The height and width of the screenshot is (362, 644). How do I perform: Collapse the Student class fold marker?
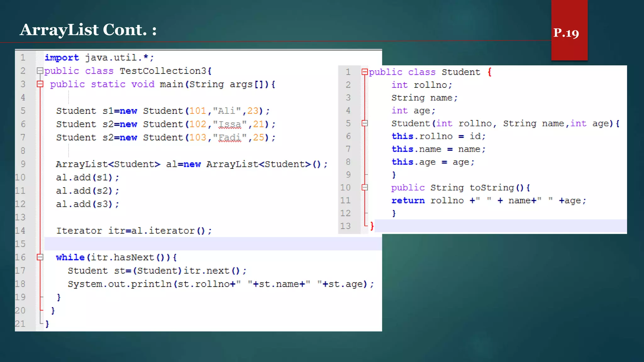coord(365,72)
